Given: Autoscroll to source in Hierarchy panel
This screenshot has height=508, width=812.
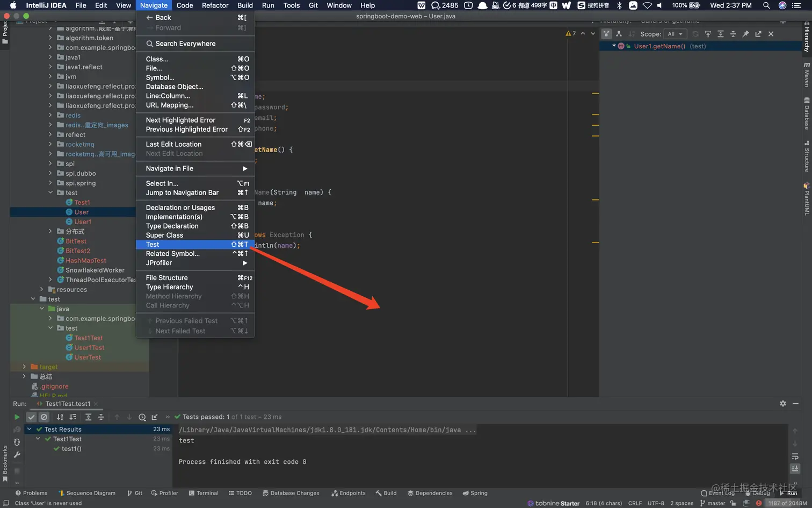Looking at the screenshot, I should 708,34.
